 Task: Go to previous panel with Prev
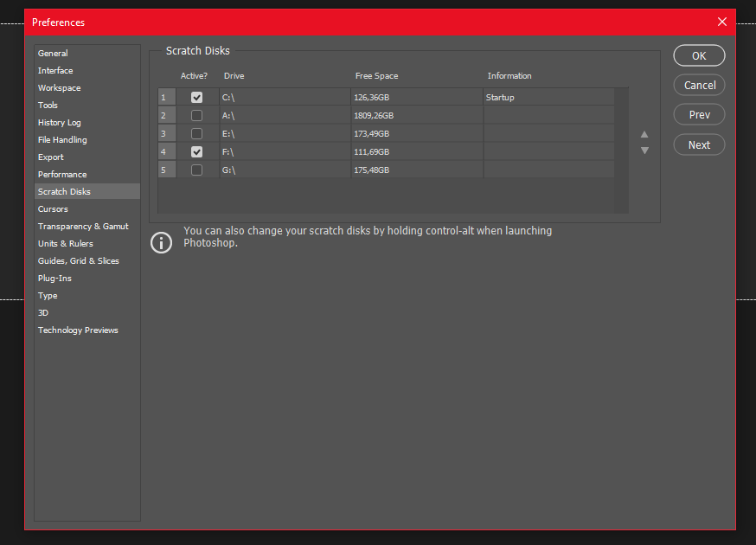click(699, 115)
